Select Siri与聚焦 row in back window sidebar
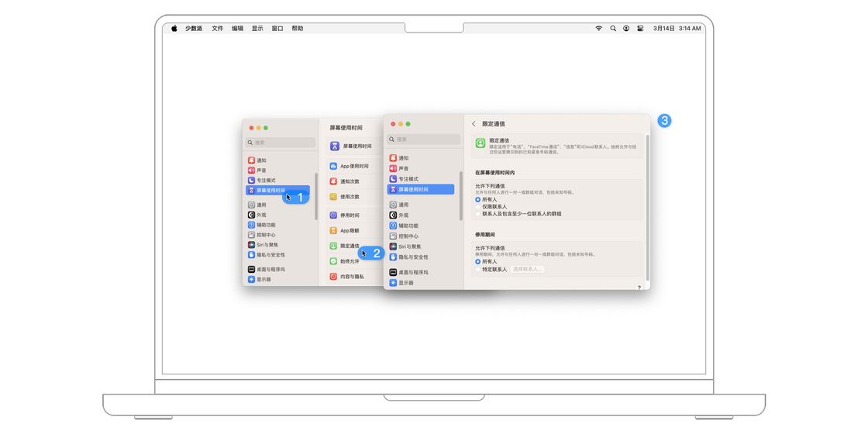868x434 pixels. (x=277, y=245)
